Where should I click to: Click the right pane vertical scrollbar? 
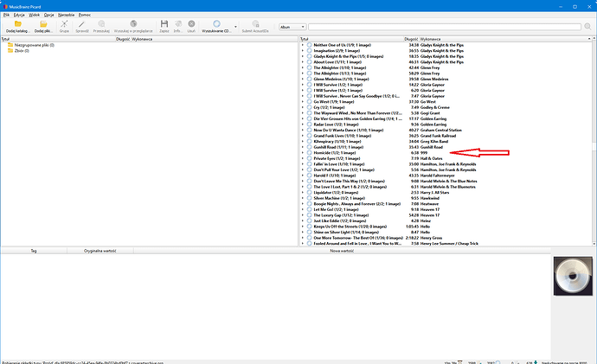pos(594,143)
